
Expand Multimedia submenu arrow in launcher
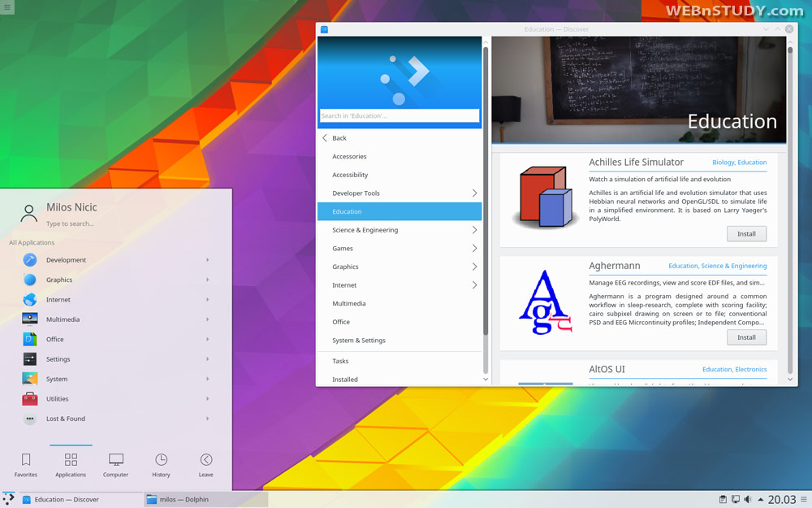pyautogui.click(x=208, y=319)
